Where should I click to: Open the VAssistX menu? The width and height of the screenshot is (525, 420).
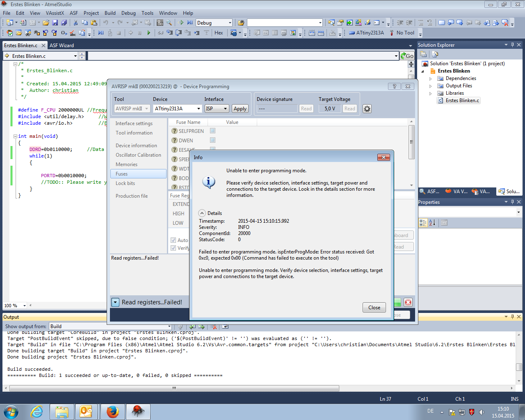(55, 13)
